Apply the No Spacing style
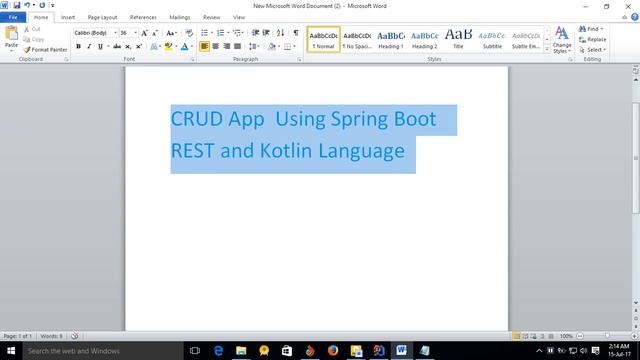 coord(357,40)
